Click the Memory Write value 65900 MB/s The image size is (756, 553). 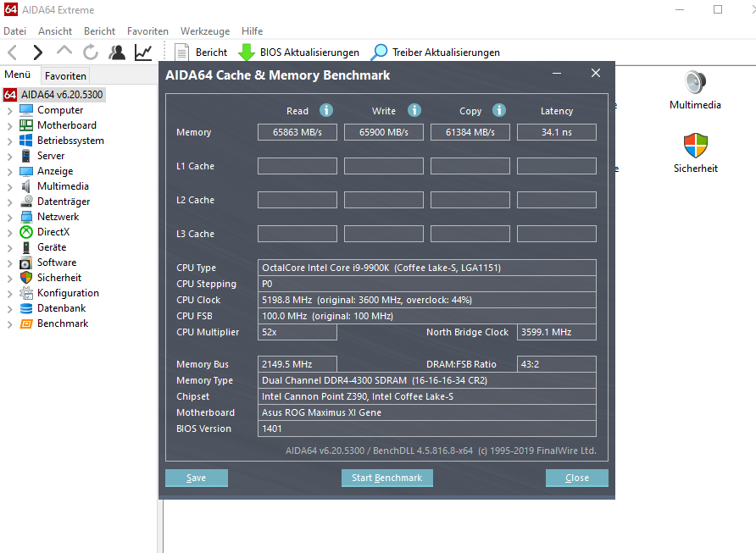click(x=384, y=132)
